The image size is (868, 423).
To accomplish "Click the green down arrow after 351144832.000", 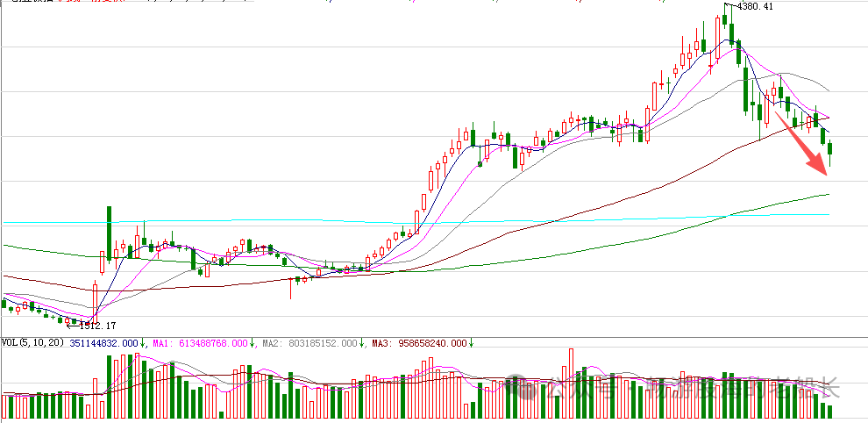I will point(142,343).
